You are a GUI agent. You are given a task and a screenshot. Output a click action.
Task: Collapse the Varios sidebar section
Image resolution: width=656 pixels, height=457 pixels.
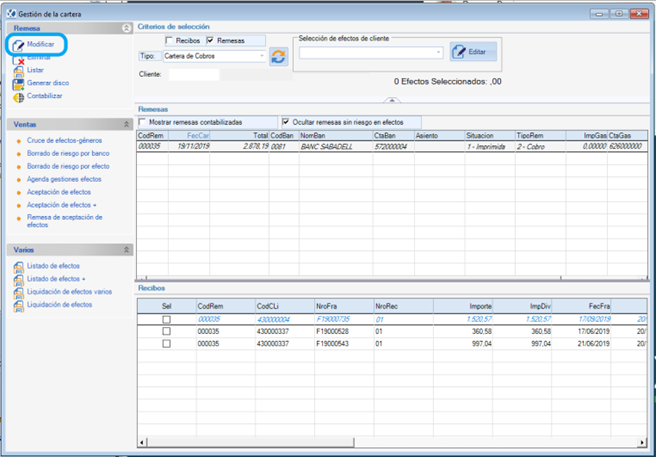[x=126, y=250]
